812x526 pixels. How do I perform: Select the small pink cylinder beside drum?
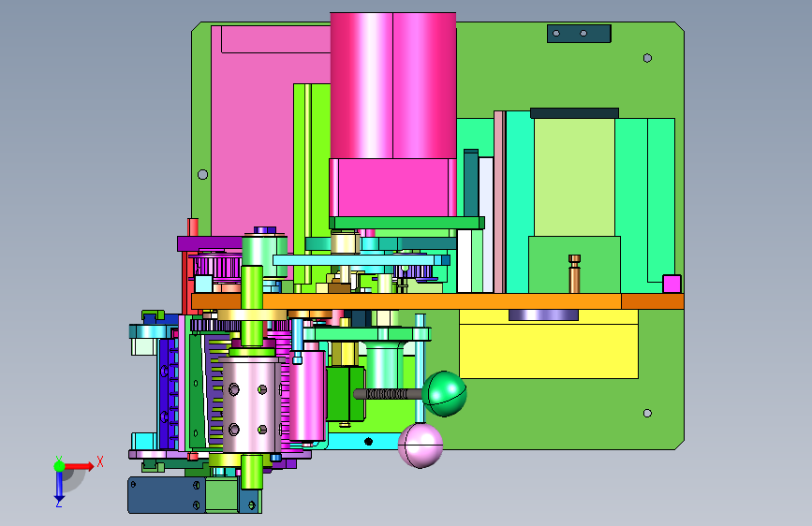coord(307,396)
